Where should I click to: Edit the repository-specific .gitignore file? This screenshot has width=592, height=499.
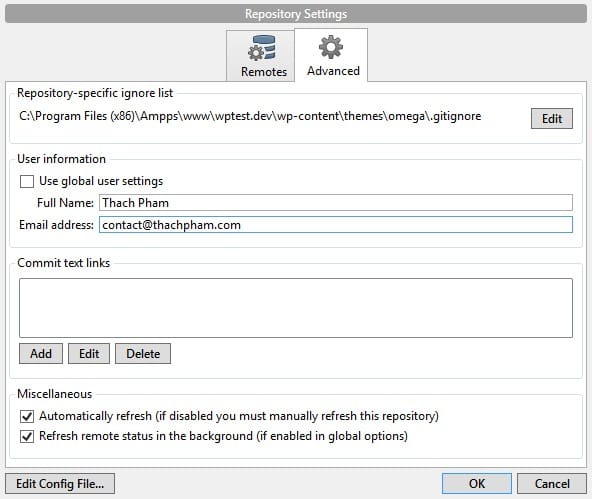552,119
